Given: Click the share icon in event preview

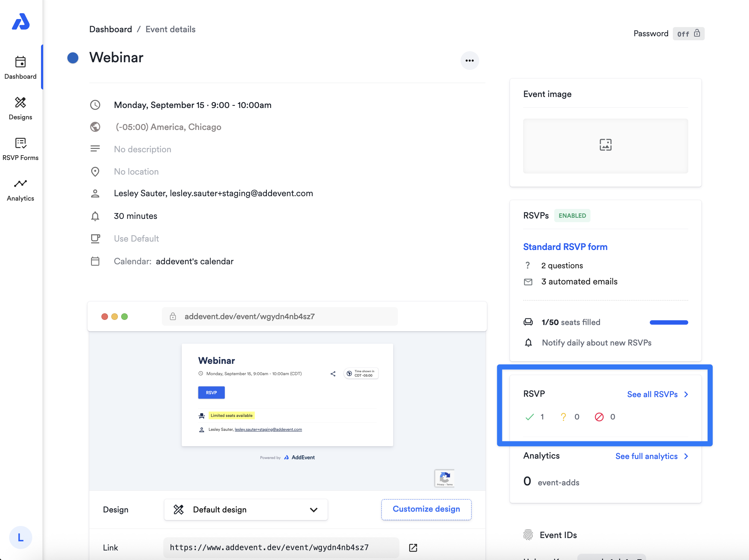Looking at the screenshot, I should tap(333, 374).
